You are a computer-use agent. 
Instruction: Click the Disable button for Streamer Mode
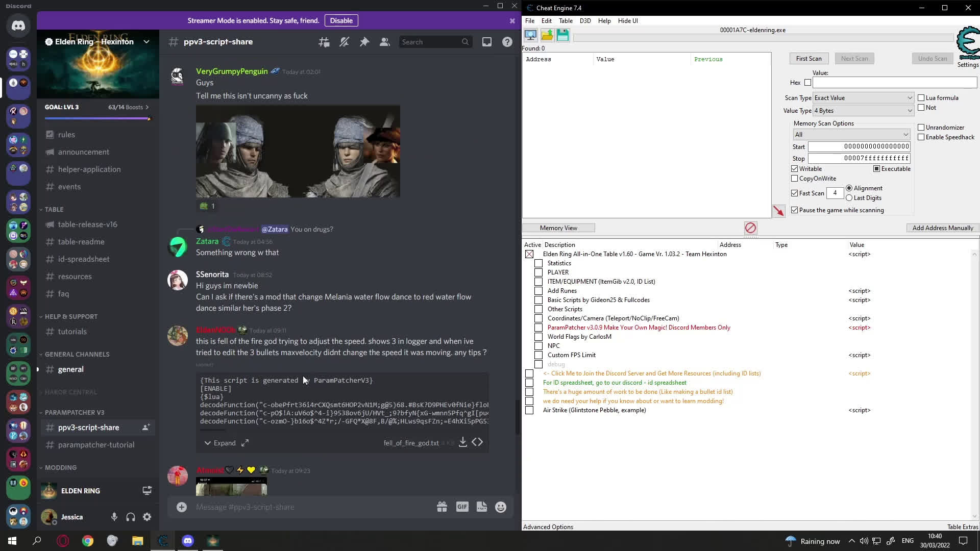click(341, 20)
